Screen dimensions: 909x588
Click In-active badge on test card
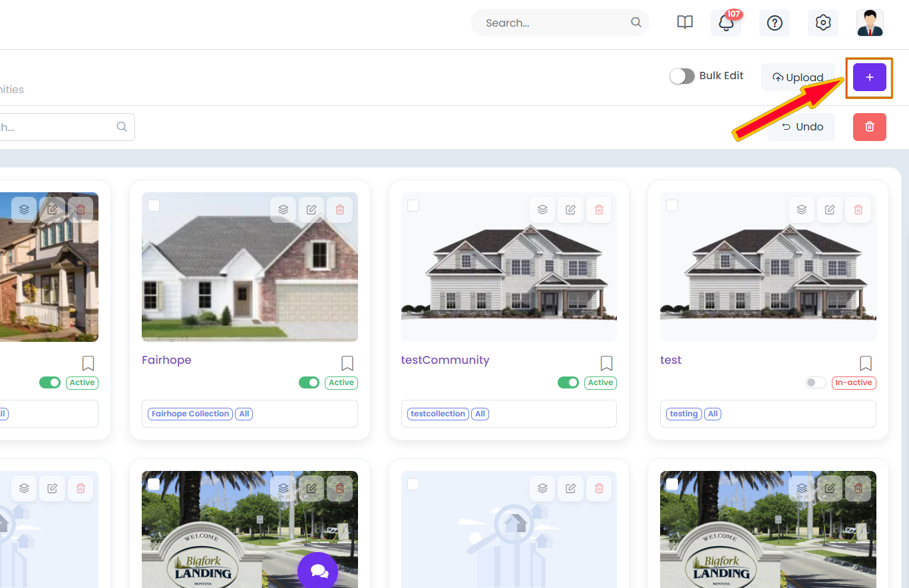(x=854, y=382)
